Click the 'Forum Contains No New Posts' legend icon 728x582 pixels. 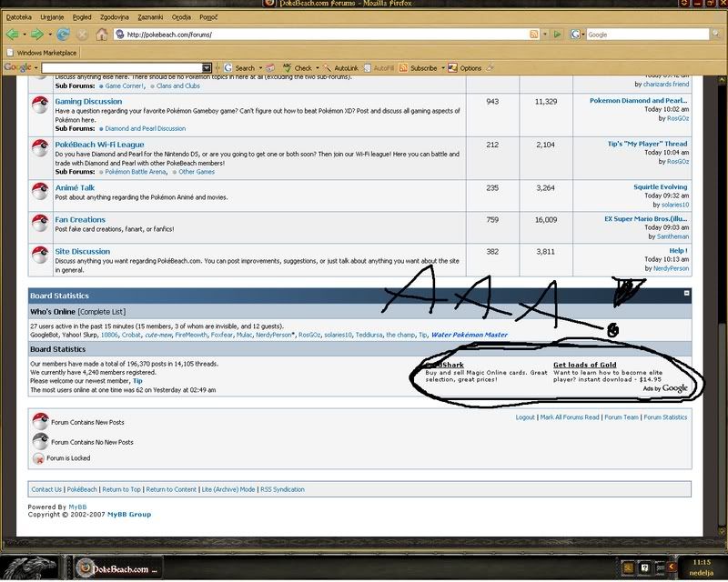coord(40,441)
